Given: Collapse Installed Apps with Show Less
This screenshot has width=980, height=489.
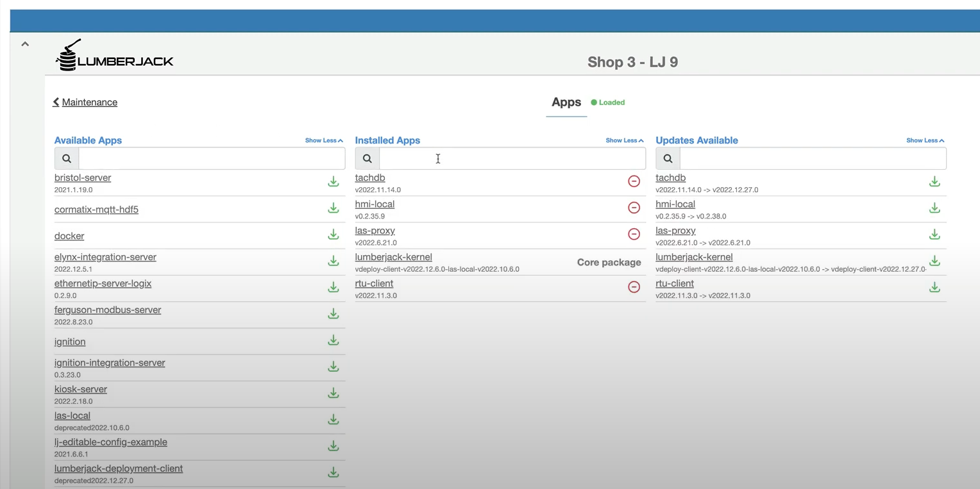Looking at the screenshot, I should pos(625,140).
